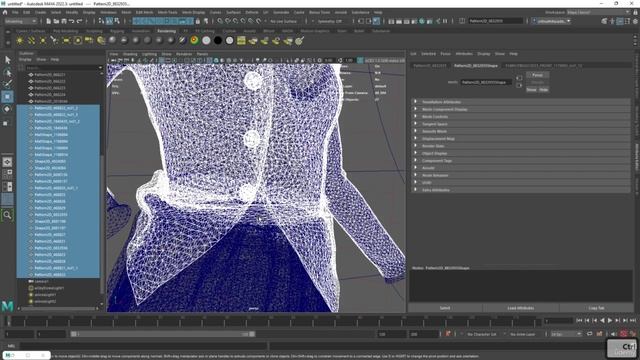The image size is (640, 360).
Task: Toggle snap to curves
Action: (x=228, y=21)
